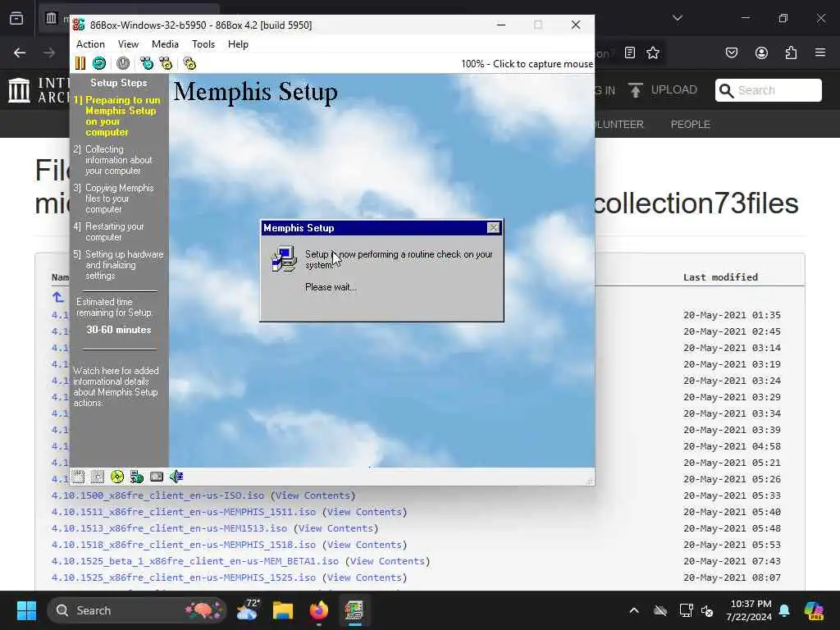This screenshot has height=630, width=840.
Task: Open 4.10.1500_x86fre_client_en-us-ISO.iso link
Action: (157, 495)
